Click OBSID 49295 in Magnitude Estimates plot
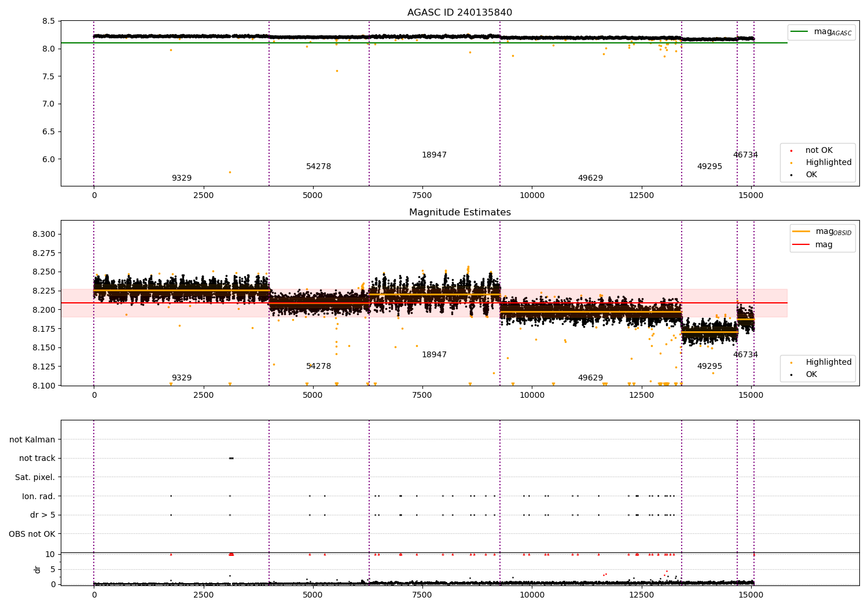Viewport: 868px width, 608px height. click(x=709, y=367)
